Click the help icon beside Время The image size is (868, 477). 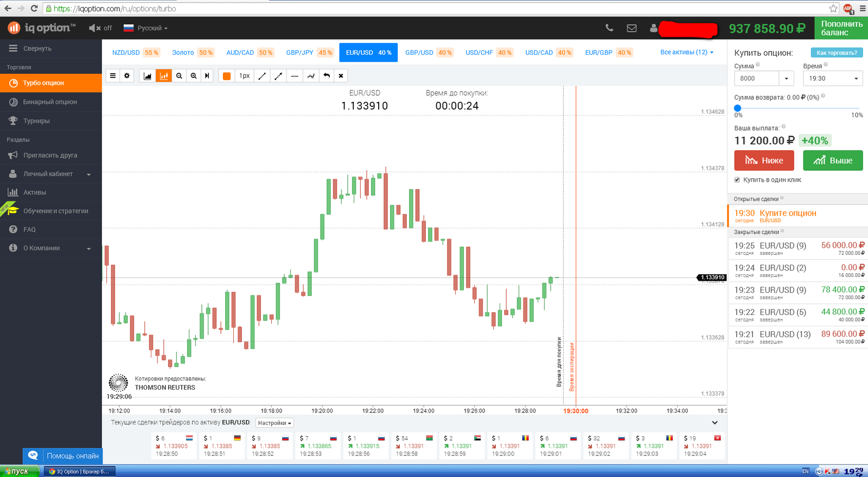coord(826,65)
